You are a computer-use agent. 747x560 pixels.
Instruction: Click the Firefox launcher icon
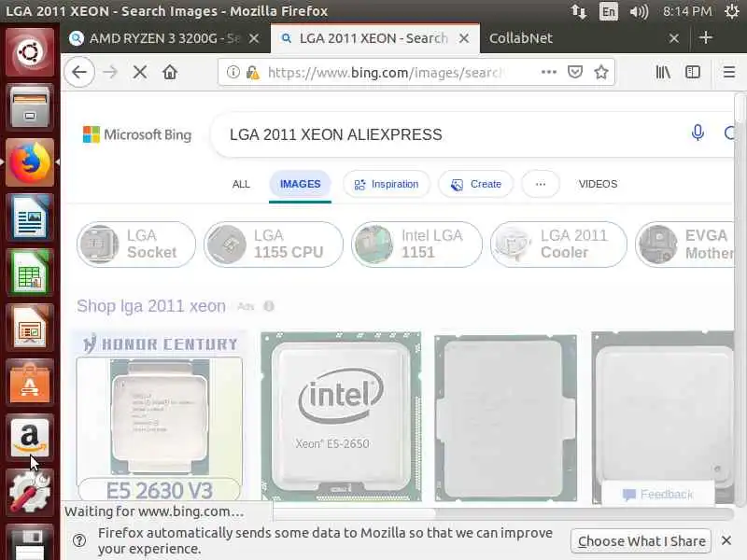click(x=30, y=162)
